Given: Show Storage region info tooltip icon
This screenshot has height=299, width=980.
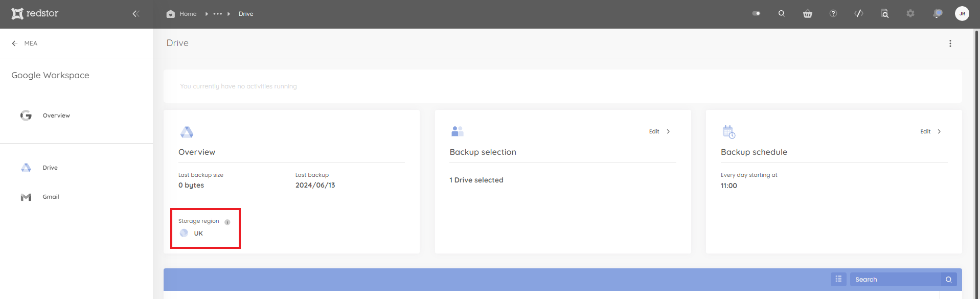Looking at the screenshot, I should click(227, 222).
